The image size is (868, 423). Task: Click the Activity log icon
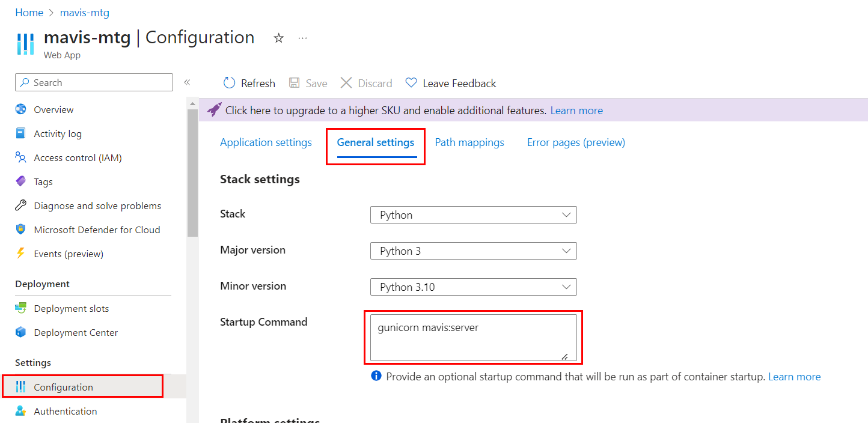coord(21,133)
